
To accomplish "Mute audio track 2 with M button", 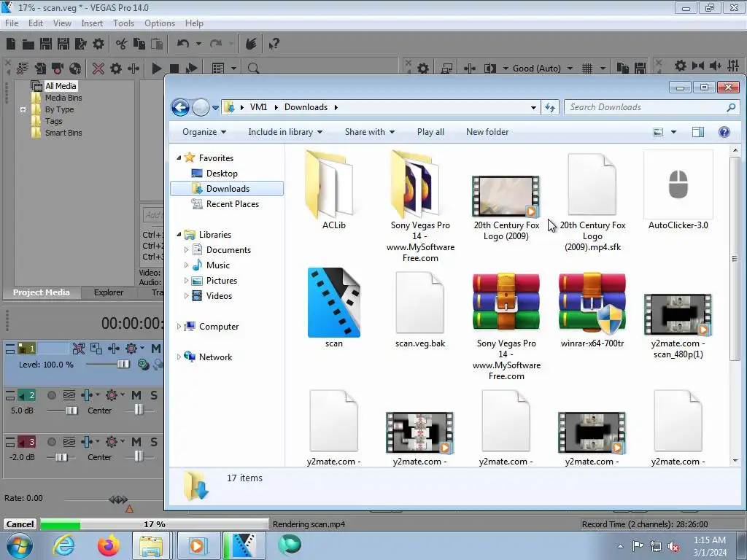I will [136, 395].
